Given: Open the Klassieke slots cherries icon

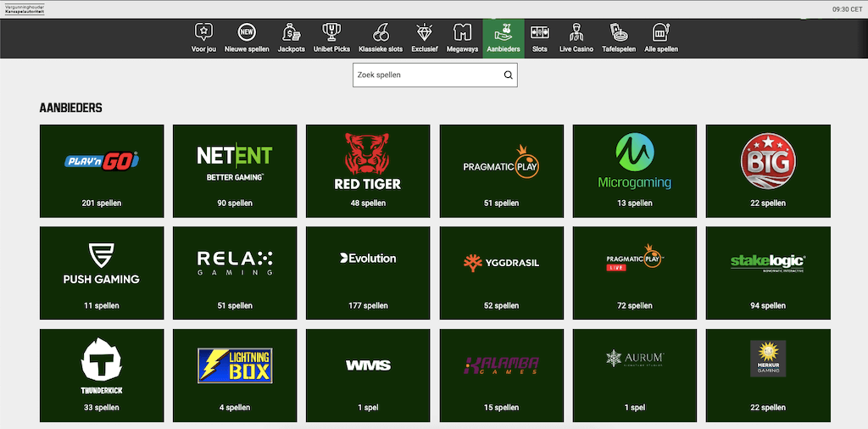Looking at the screenshot, I should (x=381, y=32).
